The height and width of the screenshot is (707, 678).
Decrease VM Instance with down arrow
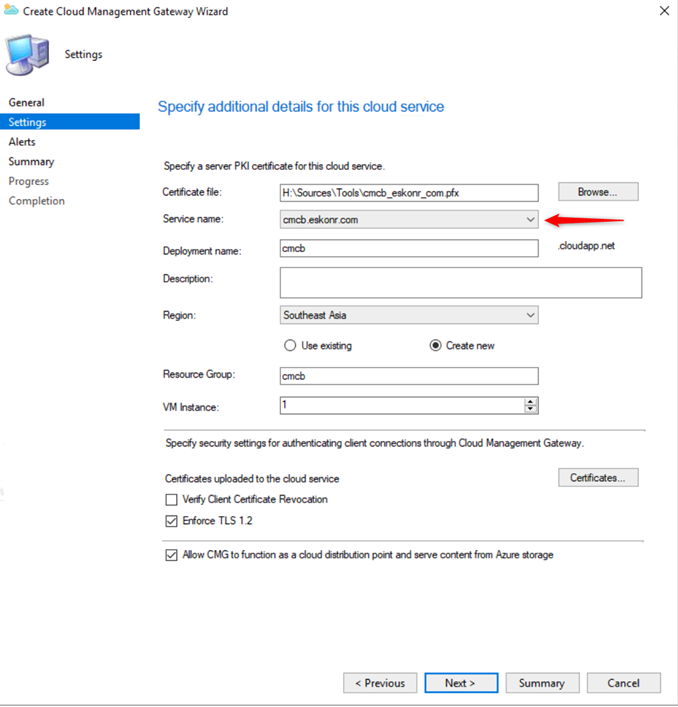[x=531, y=409]
